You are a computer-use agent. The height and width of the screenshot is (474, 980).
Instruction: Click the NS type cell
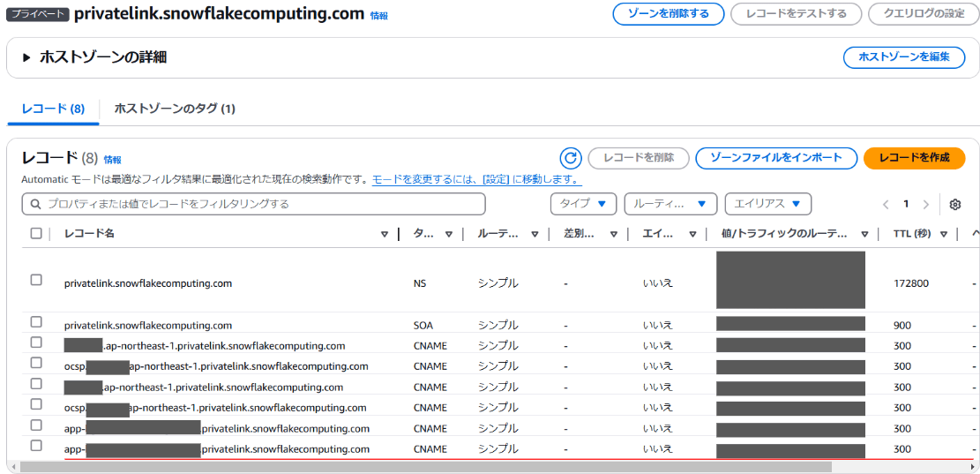click(x=420, y=283)
